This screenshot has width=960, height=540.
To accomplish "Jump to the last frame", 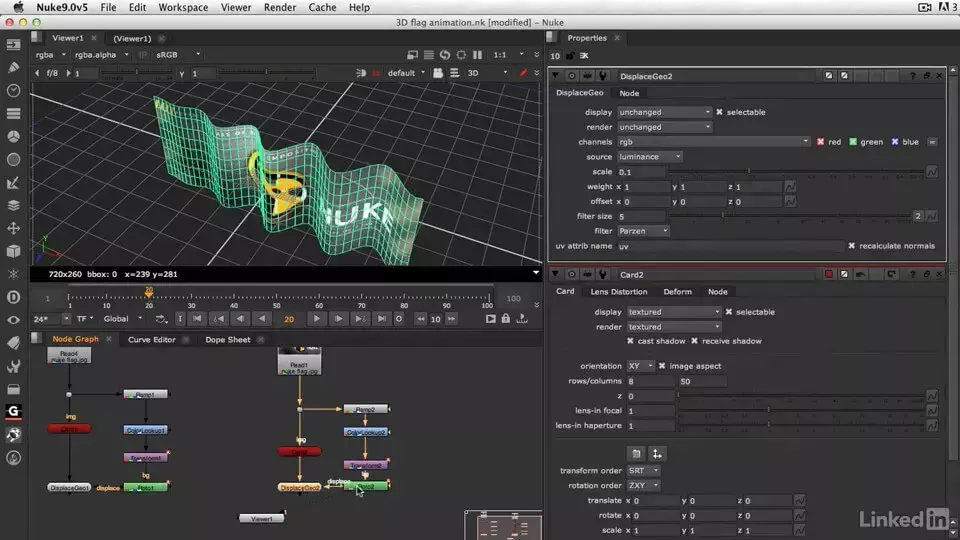I will click(381, 319).
